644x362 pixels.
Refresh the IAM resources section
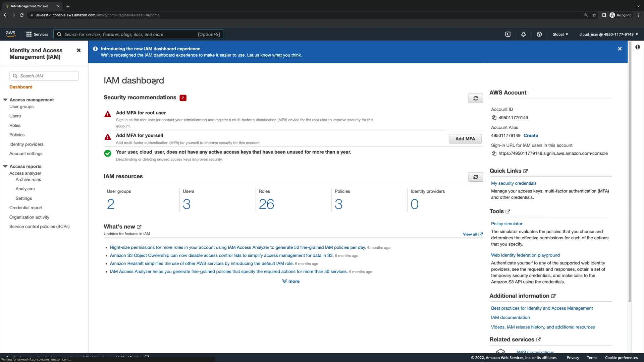click(475, 177)
